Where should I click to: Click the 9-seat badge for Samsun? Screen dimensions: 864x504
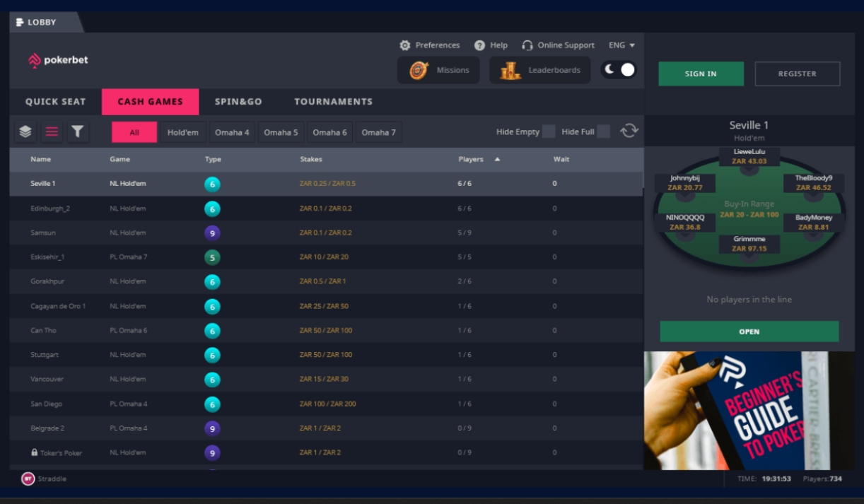pos(212,233)
